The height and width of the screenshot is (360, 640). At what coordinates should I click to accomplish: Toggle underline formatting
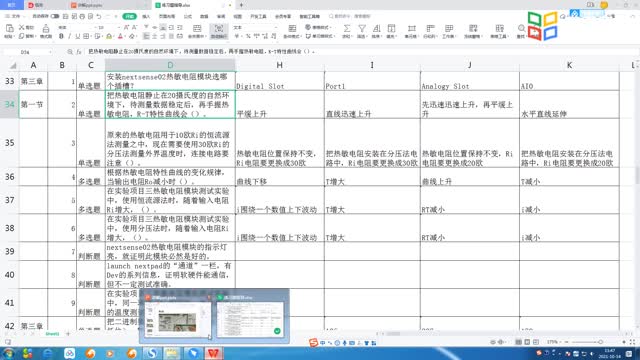(x=78, y=36)
